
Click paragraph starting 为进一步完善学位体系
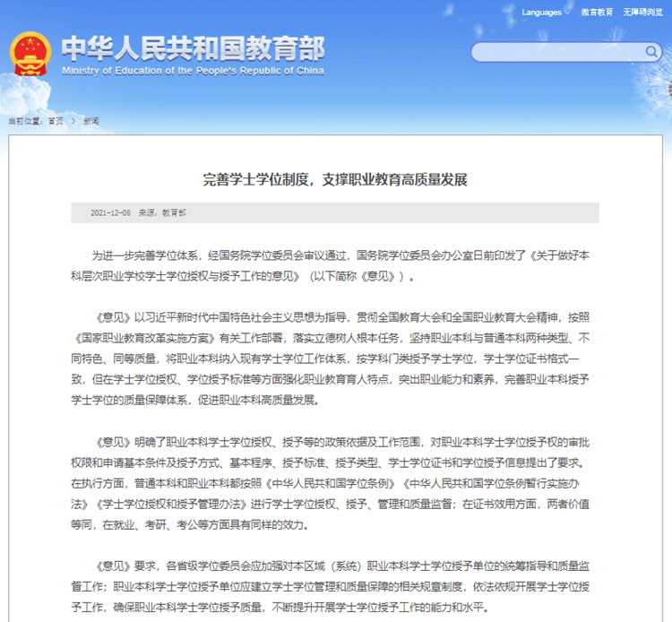[x=331, y=266]
